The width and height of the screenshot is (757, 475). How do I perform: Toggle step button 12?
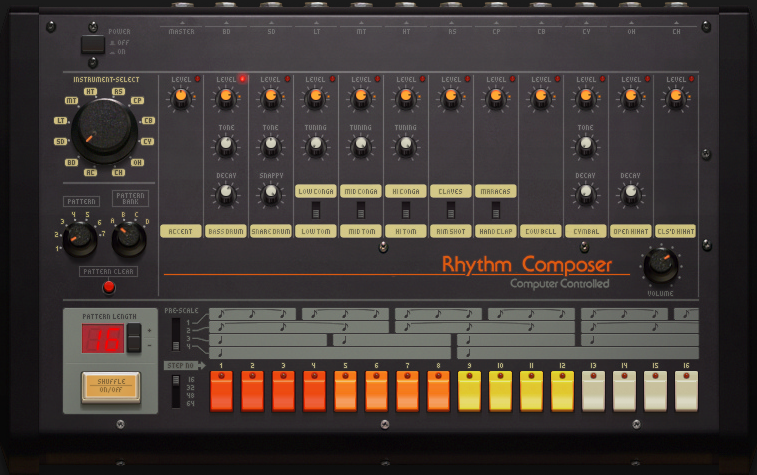(x=562, y=391)
